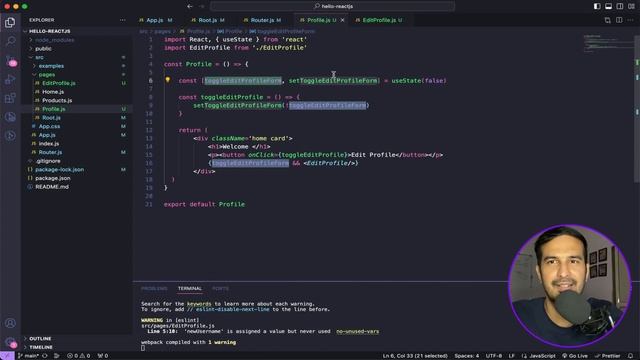This screenshot has height=360, width=640.
Task: Change the LF end-of-line setting
Action: click(x=511, y=356)
